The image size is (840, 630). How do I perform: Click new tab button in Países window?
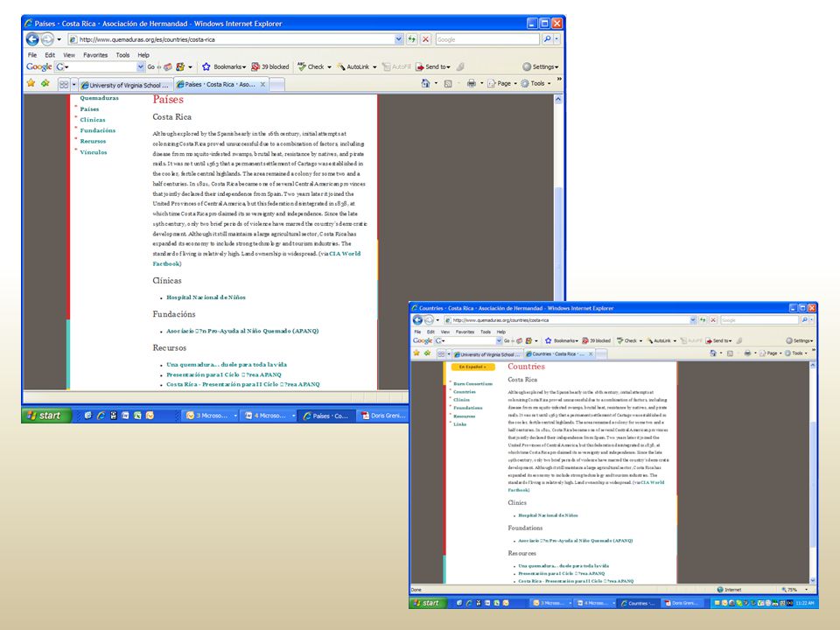pyautogui.click(x=276, y=85)
